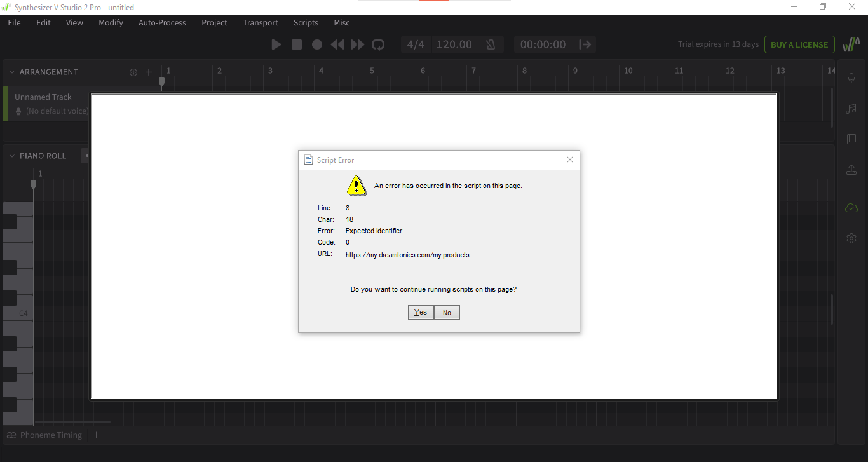
Task: Click the Phoneme Timing lane label
Action: click(x=51, y=435)
